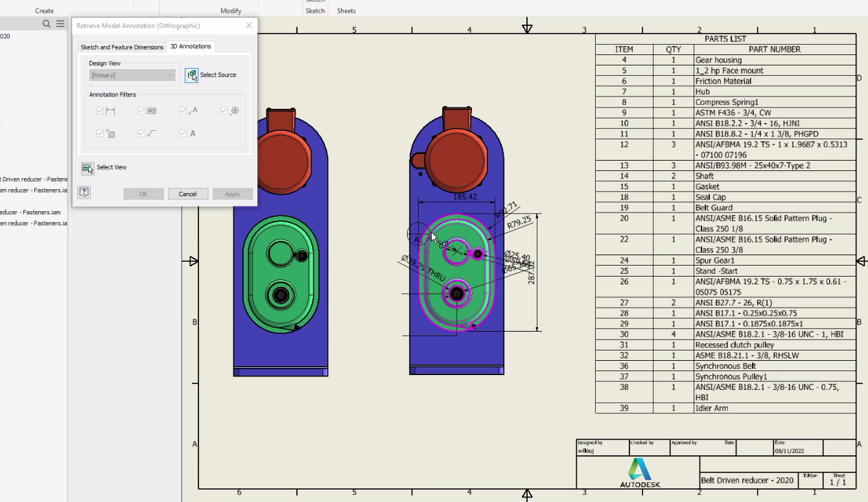Click the browser search magnifier icon
The image size is (868, 502).
tap(47, 24)
